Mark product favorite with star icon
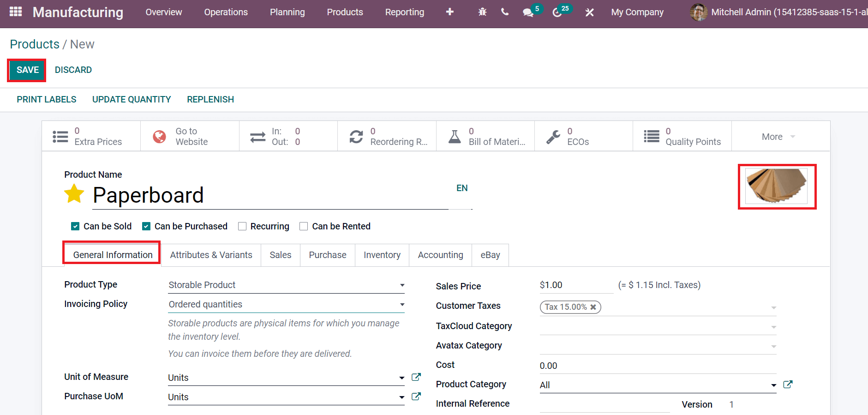 tap(74, 194)
